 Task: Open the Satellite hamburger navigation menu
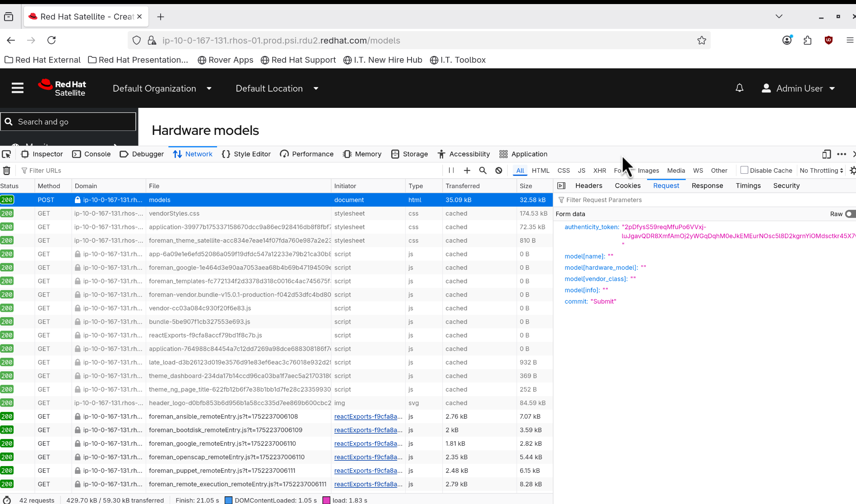[x=18, y=88]
